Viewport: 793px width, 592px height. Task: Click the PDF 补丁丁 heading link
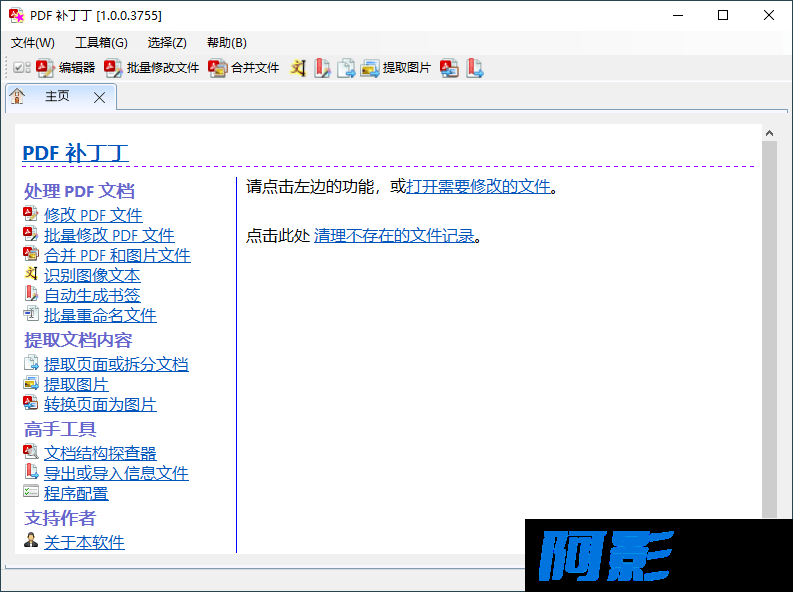75,153
